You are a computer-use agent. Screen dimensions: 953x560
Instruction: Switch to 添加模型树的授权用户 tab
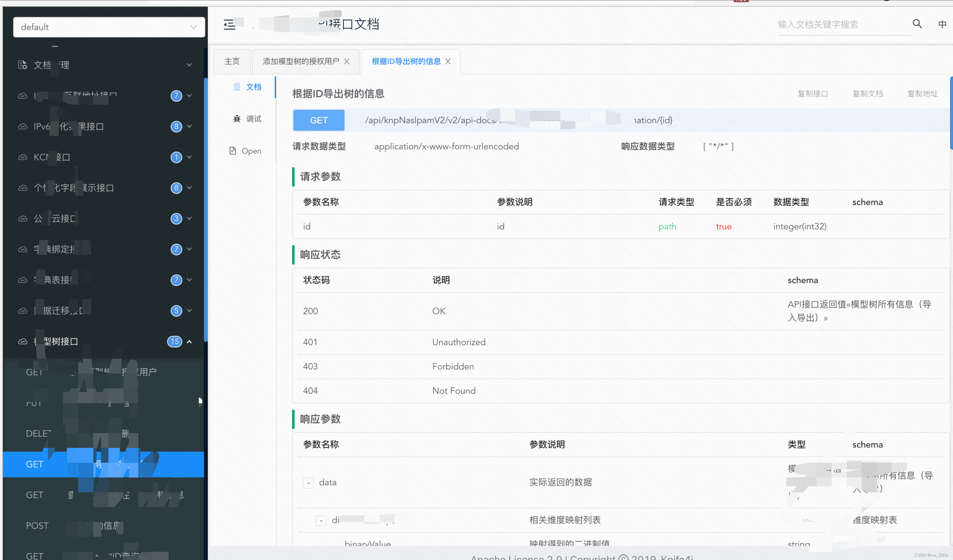(301, 61)
